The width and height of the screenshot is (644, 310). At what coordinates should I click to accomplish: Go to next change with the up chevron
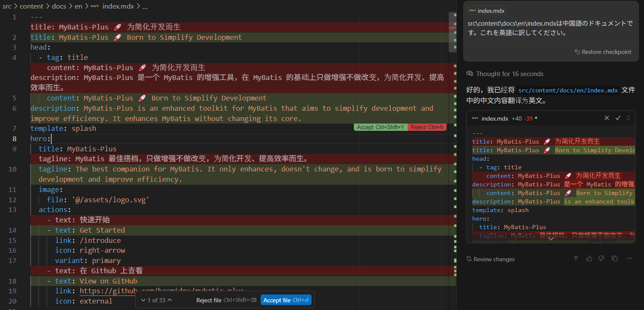(x=169, y=300)
